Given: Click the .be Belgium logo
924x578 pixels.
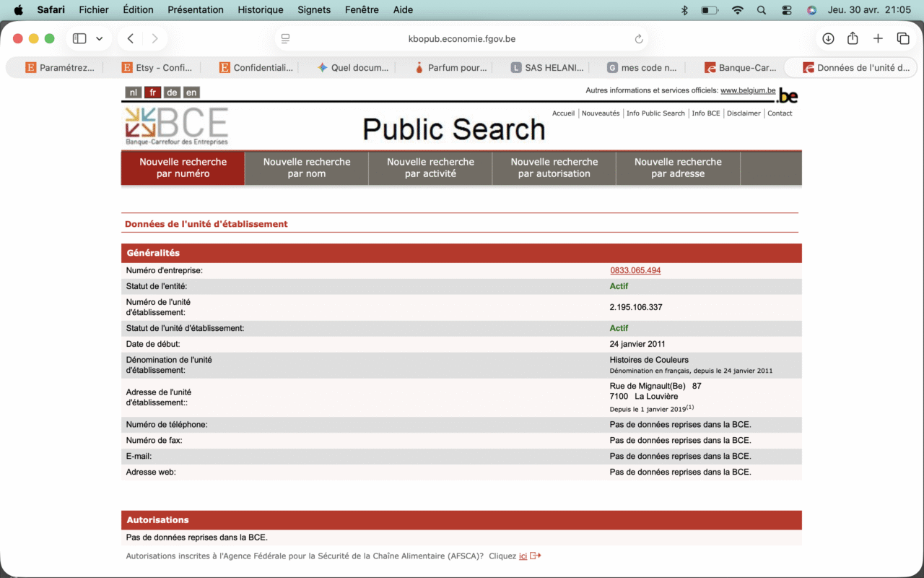Looking at the screenshot, I should [788, 96].
